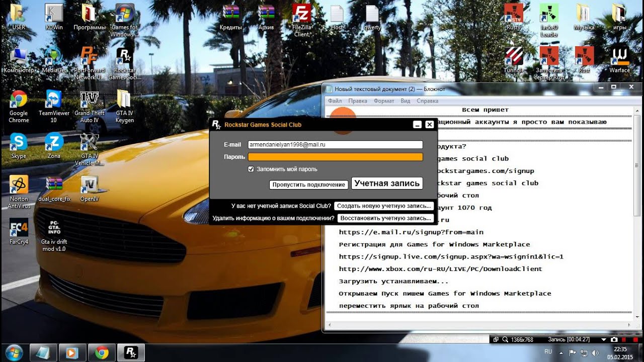Toggle the Запомнить мой пароль checkbox
644x362 pixels.
click(x=251, y=169)
